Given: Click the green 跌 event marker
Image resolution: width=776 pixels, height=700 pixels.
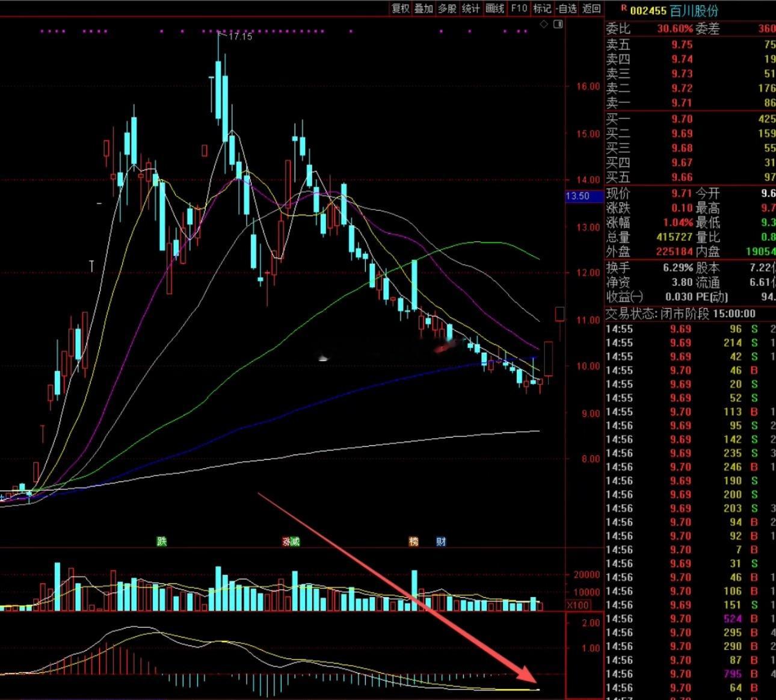Looking at the screenshot, I should coord(161,542).
